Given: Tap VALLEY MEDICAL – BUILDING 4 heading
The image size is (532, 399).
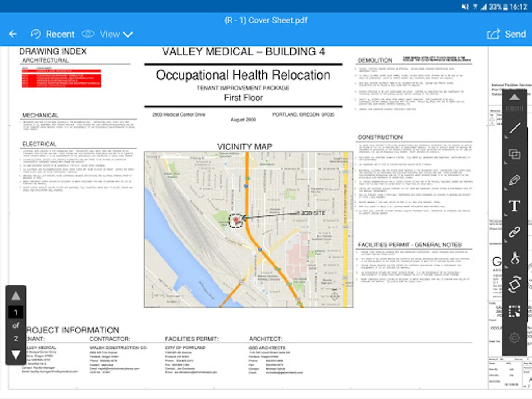Looking at the screenshot, I should click(243, 51).
